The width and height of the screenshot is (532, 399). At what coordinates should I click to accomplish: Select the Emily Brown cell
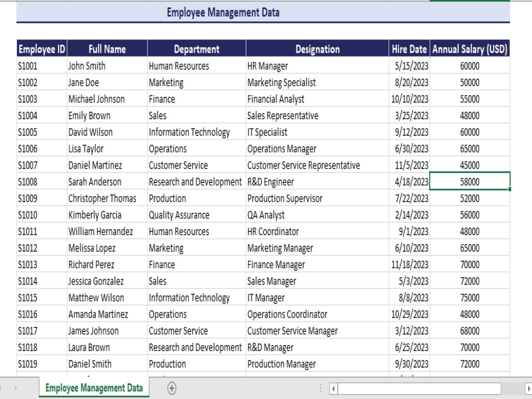pyautogui.click(x=107, y=115)
